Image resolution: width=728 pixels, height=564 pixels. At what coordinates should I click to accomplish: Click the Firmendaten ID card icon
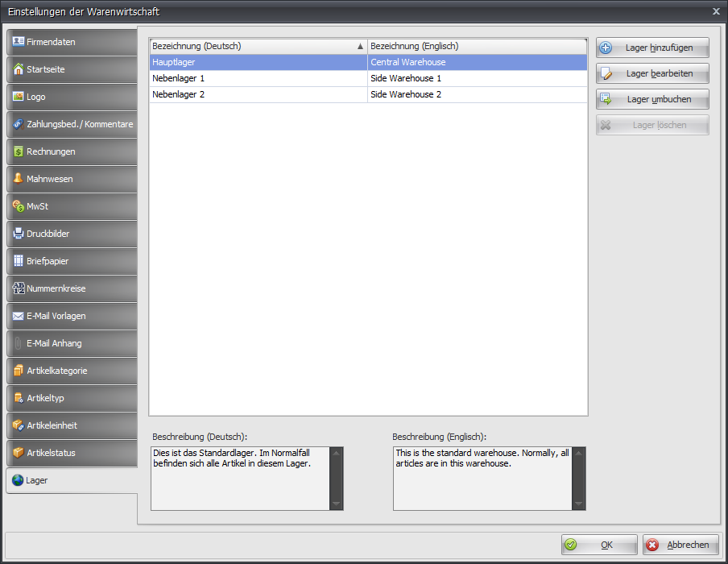(19, 42)
